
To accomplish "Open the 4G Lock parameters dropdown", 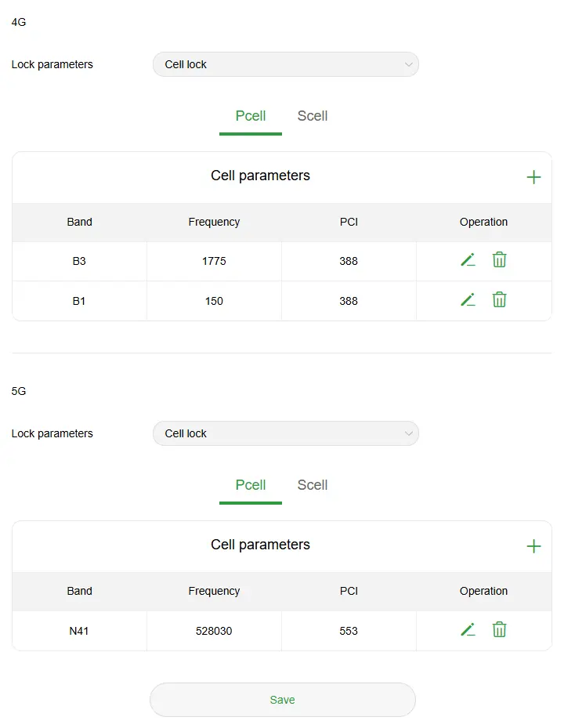I will click(286, 64).
